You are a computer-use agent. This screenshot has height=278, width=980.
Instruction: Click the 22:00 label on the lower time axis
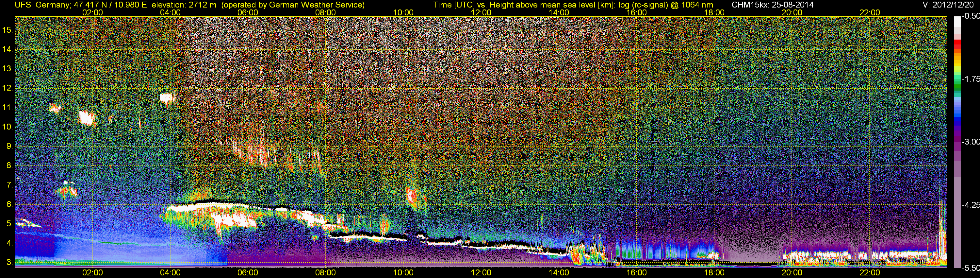pyautogui.click(x=870, y=273)
